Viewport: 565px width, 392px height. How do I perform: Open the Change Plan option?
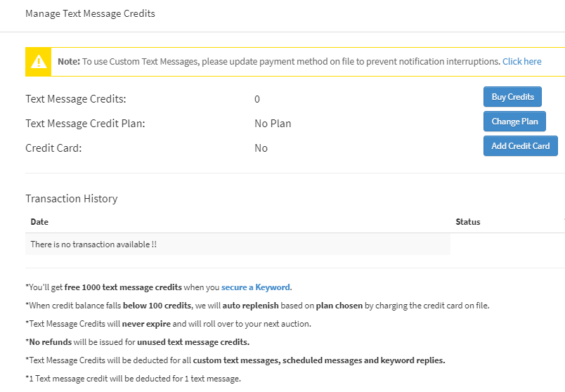514,122
